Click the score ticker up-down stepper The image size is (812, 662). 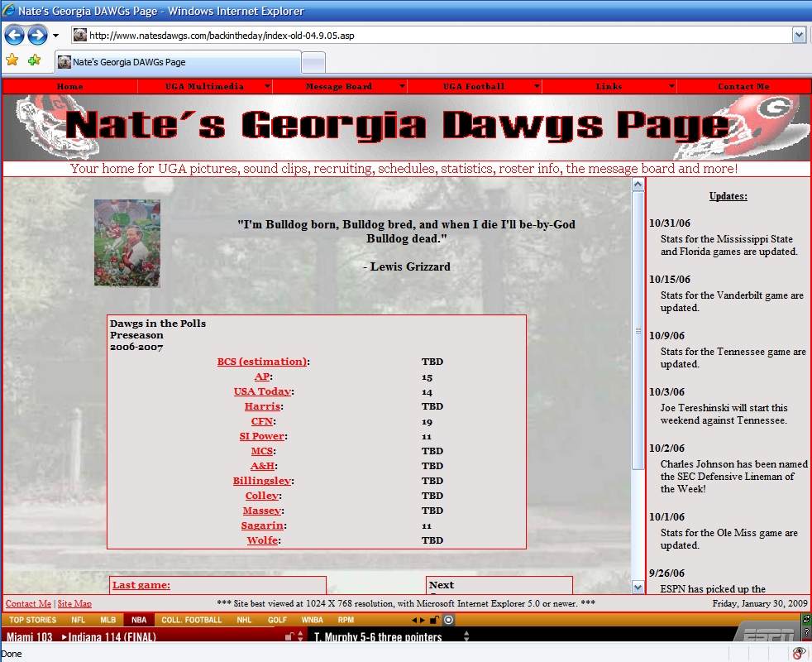coord(300,636)
